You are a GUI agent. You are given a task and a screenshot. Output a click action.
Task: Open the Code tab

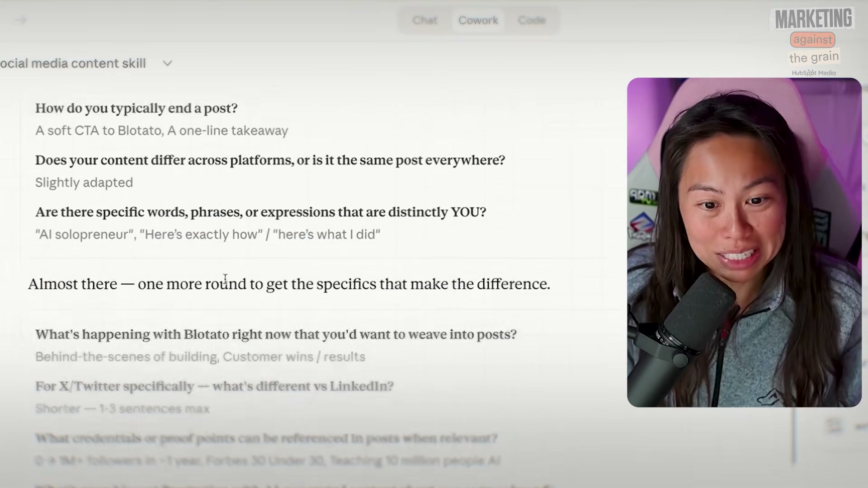(532, 20)
